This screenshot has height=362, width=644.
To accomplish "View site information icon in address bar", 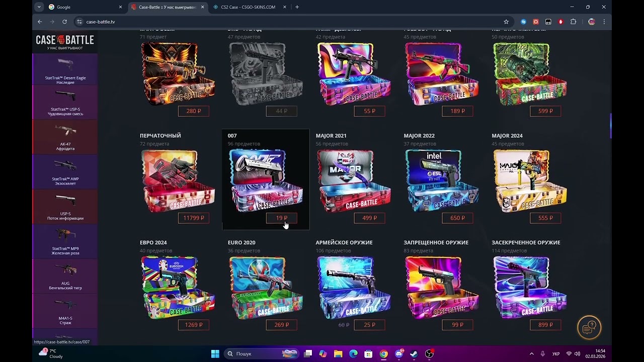I will tap(79, 22).
